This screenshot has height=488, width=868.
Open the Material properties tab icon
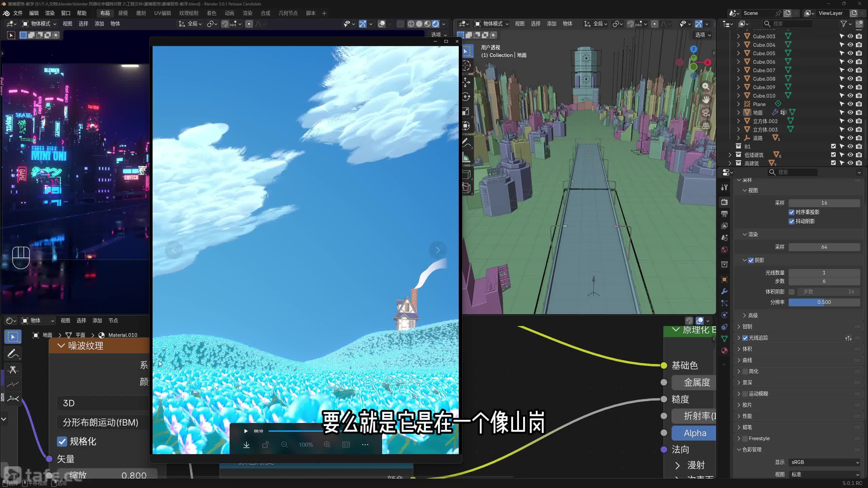724,351
